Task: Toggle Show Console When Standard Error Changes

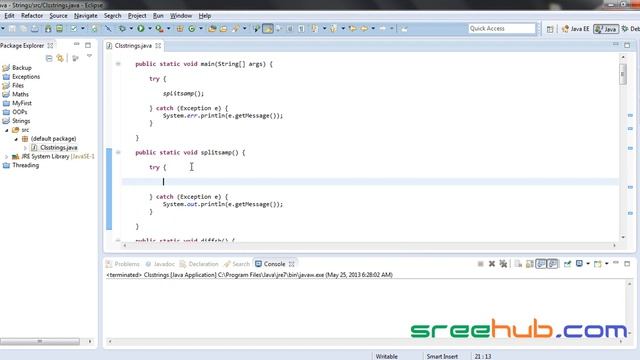Action: click(x=552, y=264)
